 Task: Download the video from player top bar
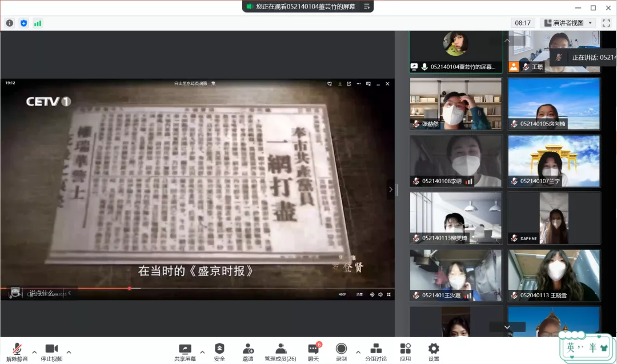pyautogui.click(x=340, y=84)
